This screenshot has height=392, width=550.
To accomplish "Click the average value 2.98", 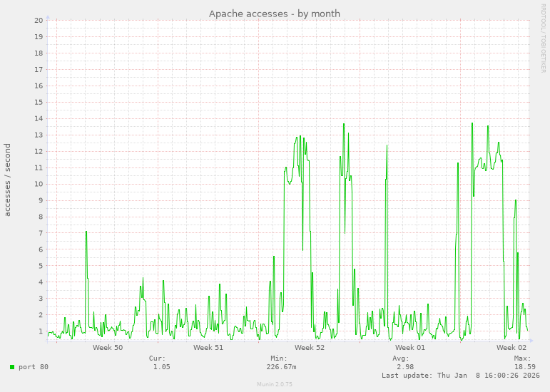I will (x=405, y=367).
